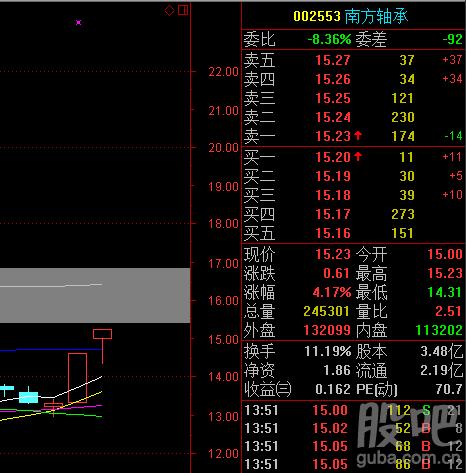Select the 卖五 price 15.27
Image resolution: width=466 pixels, height=473 pixels.
[x=333, y=60]
